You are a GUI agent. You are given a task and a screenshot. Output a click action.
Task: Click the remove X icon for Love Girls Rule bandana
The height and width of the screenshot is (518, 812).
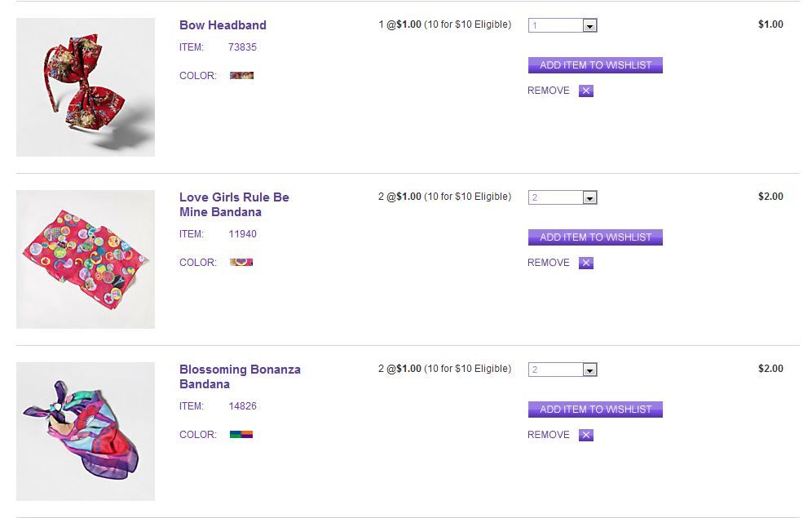586,263
